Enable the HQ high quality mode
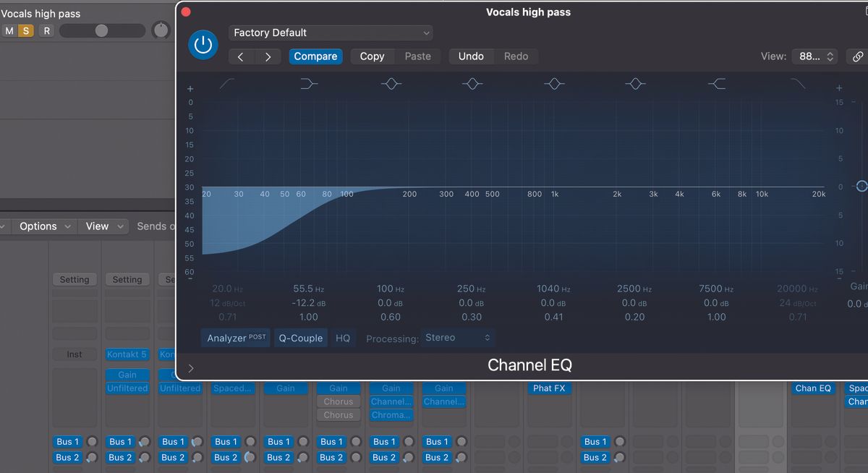Image resolution: width=868 pixels, height=473 pixels. [343, 337]
